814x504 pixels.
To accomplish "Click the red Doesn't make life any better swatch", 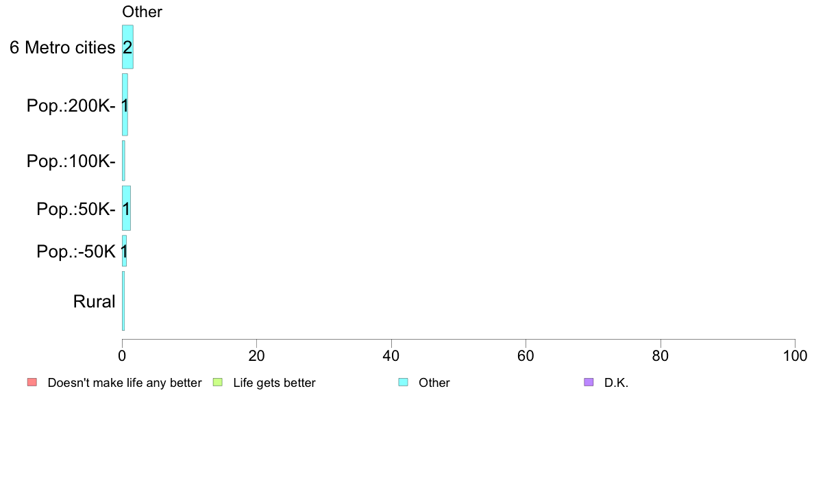I will tap(32, 383).
